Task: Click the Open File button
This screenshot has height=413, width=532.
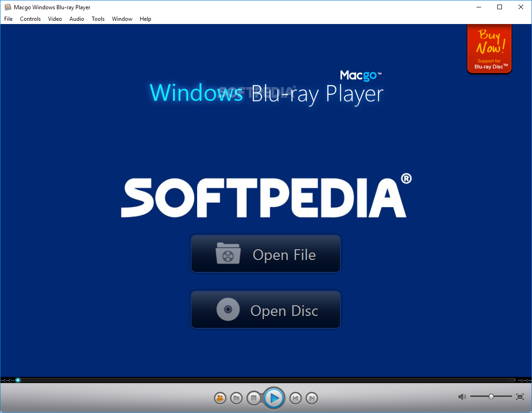Action: click(x=266, y=253)
